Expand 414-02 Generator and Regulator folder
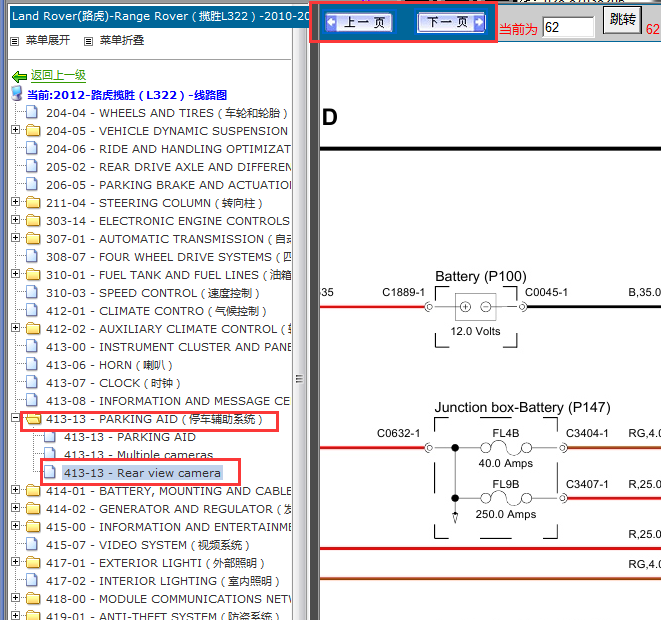661x620 pixels. click(16, 508)
